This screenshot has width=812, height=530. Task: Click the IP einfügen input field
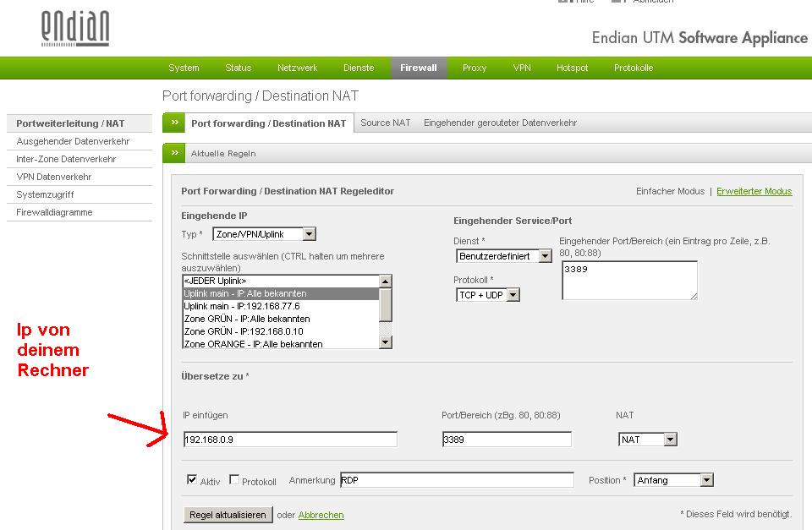(x=289, y=440)
